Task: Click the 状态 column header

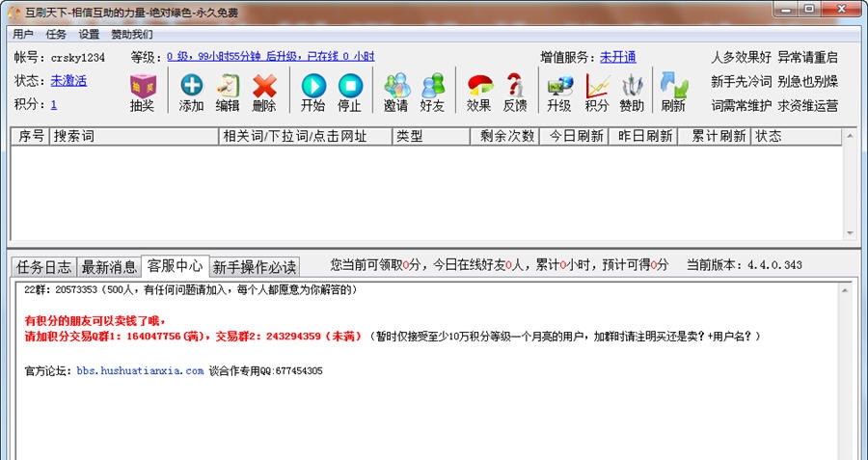Action: point(796,136)
